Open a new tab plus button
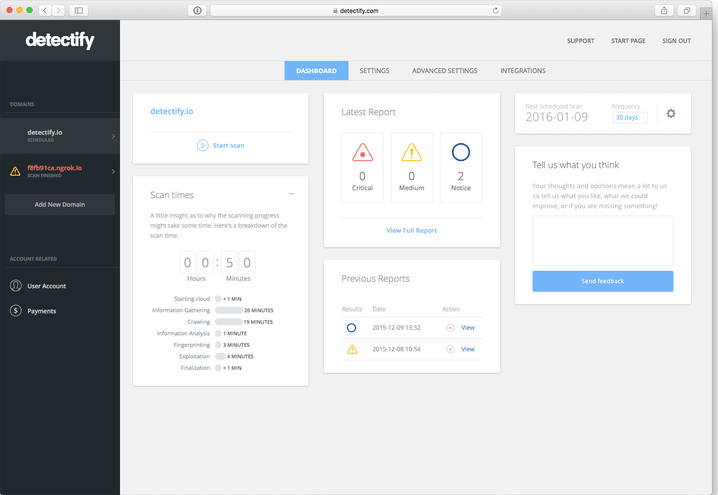 [706, 13]
